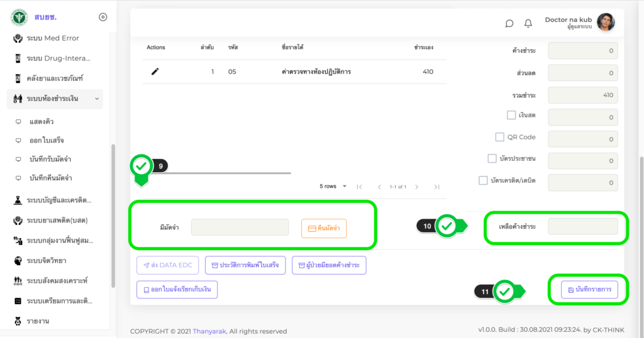
Task: Click the sidebar collapse circle icon
Action: pyautogui.click(x=103, y=17)
